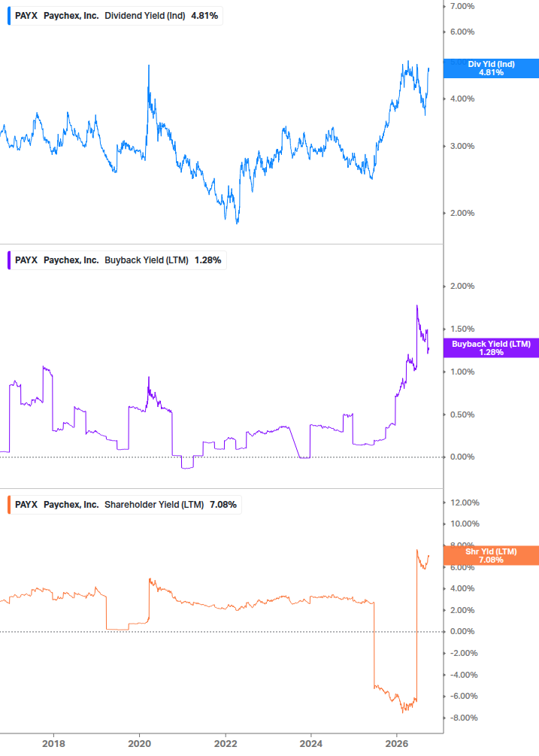The image size is (539, 756).
Task: Click the 4.00% tick on dividend yield axis
Action: [x=462, y=99]
